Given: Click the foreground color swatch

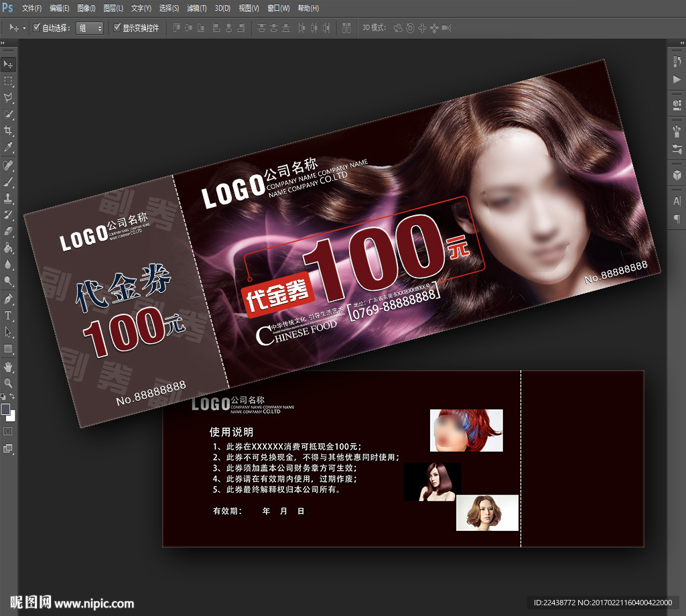Looking at the screenshot, I should coord(5,409).
